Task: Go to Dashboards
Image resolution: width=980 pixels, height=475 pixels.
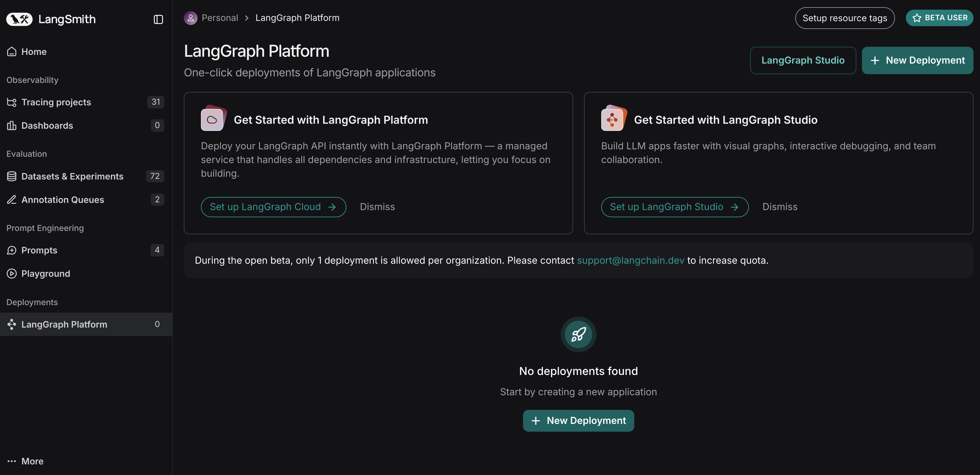Action: [x=86, y=126]
